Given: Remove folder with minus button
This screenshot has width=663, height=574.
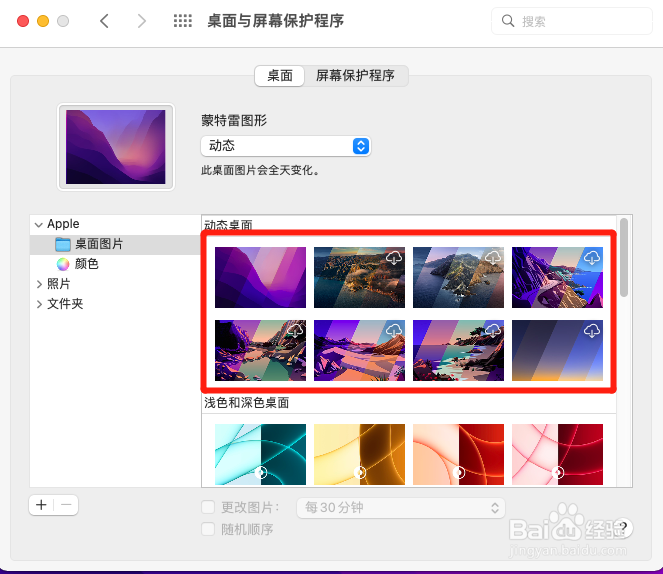Looking at the screenshot, I should 66,505.
